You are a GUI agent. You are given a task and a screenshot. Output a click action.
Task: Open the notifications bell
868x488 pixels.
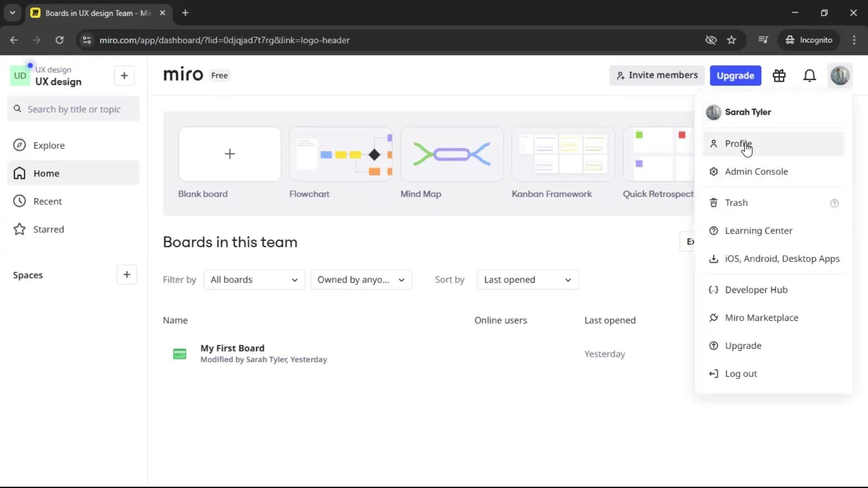(809, 75)
